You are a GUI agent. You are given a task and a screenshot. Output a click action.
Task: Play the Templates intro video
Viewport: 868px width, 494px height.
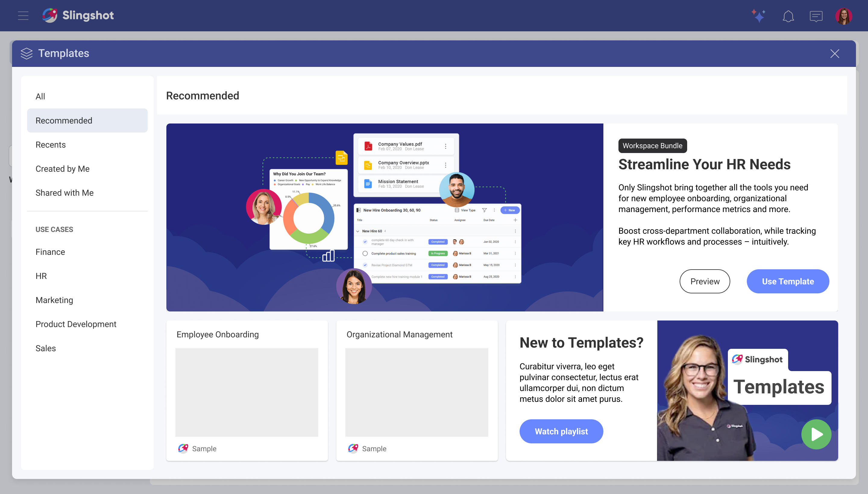click(x=816, y=434)
